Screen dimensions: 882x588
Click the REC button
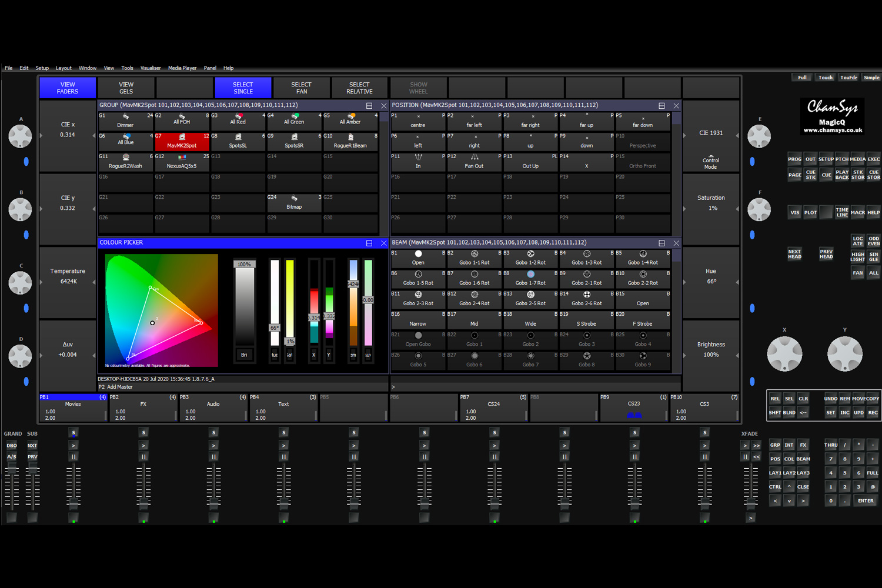(x=873, y=413)
